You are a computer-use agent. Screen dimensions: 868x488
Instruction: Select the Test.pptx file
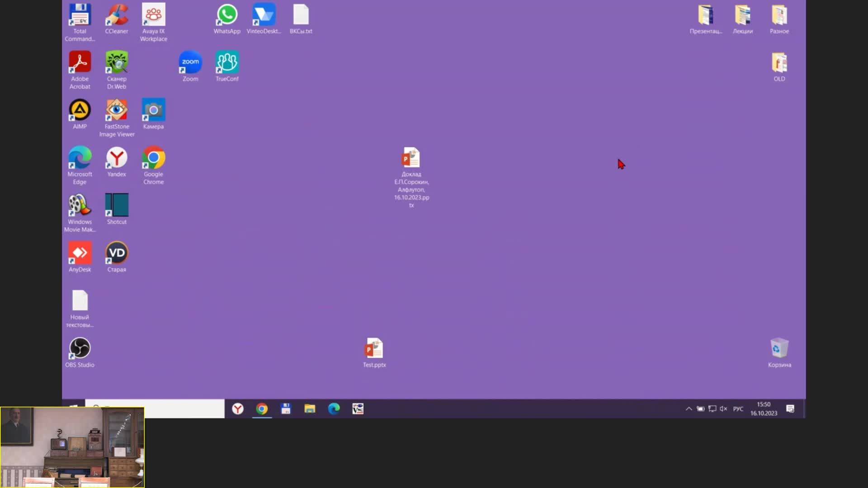[x=374, y=349]
